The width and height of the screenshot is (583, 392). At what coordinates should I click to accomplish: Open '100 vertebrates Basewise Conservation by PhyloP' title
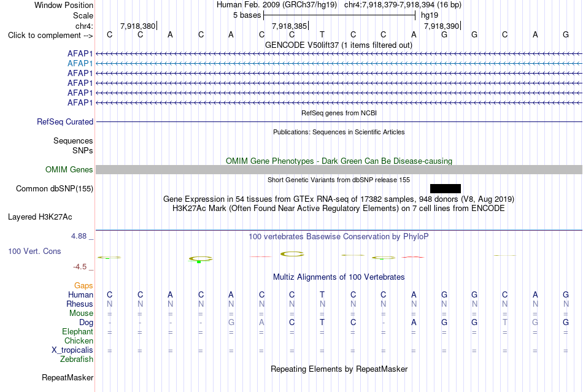339,237
